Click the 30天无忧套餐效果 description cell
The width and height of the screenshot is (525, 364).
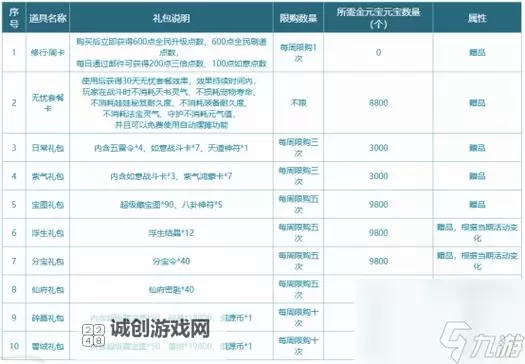[x=171, y=102]
